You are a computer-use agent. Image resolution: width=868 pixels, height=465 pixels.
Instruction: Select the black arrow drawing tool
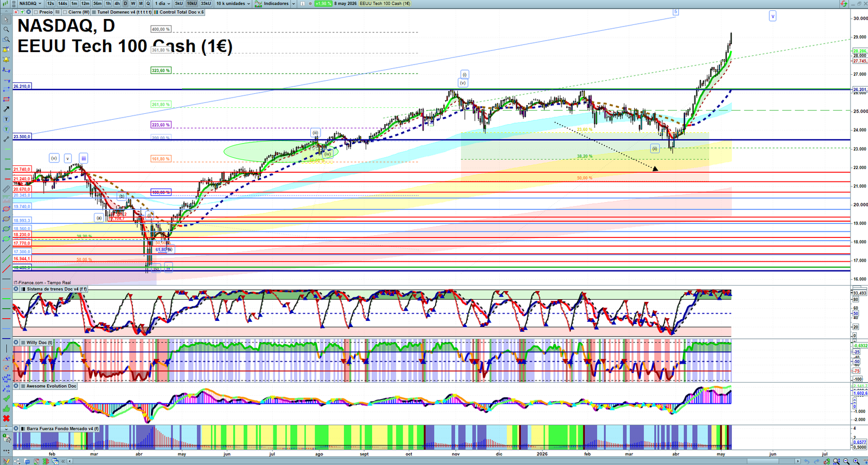[x=7, y=109]
